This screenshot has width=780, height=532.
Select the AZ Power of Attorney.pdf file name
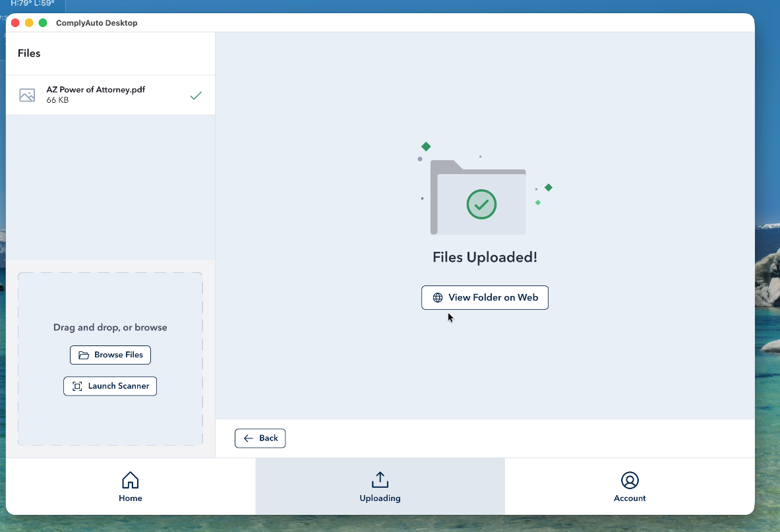[x=96, y=90]
